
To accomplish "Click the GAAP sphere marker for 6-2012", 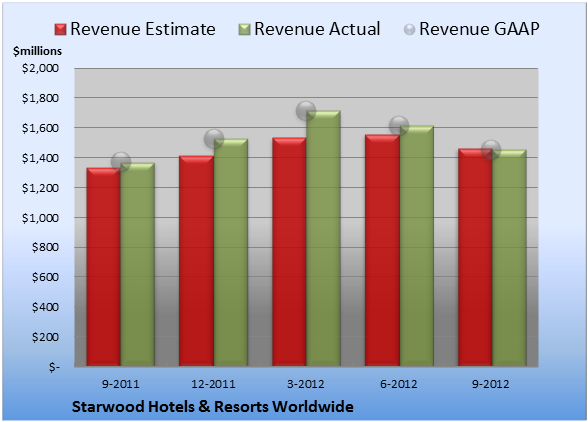I will click(x=399, y=126).
